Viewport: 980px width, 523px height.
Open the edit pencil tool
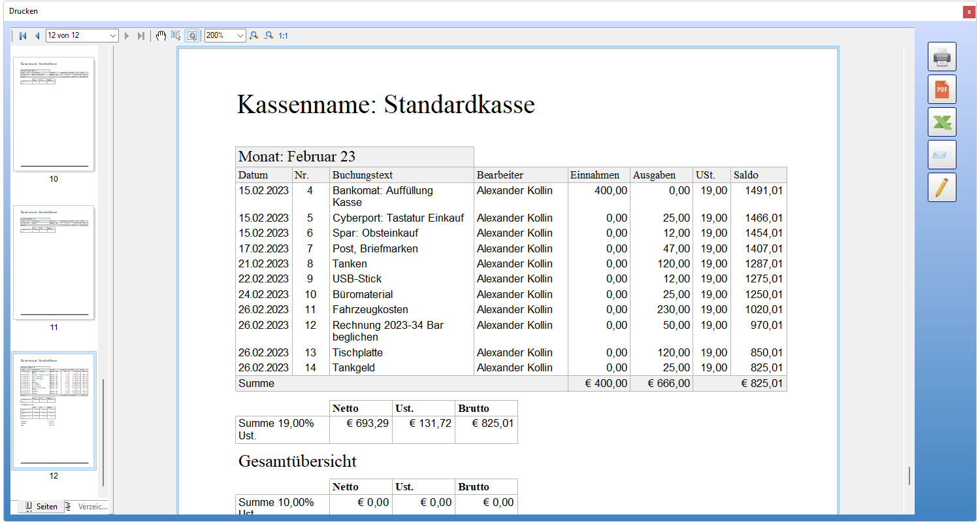coord(941,187)
